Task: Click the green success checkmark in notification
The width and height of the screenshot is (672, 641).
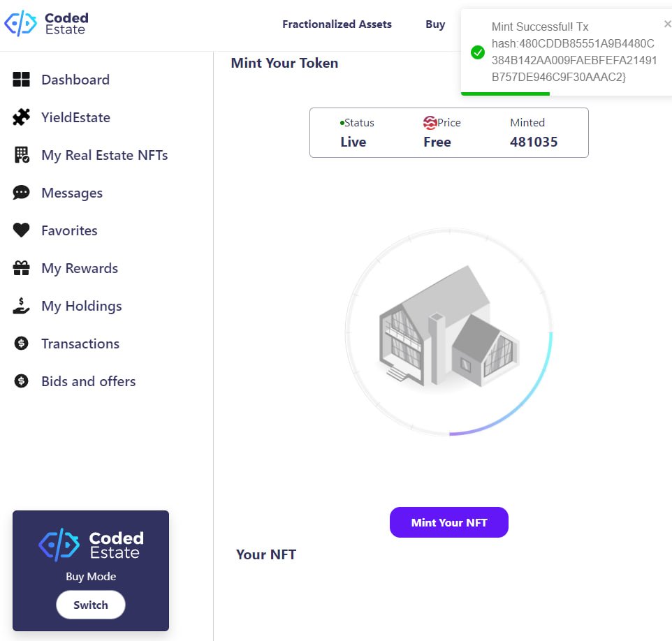Action: [477, 52]
